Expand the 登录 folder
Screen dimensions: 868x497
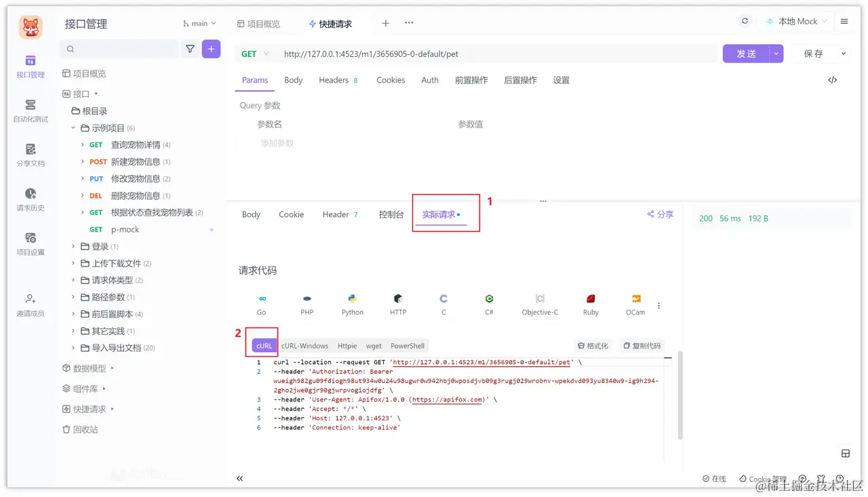pyautogui.click(x=74, y=246)
